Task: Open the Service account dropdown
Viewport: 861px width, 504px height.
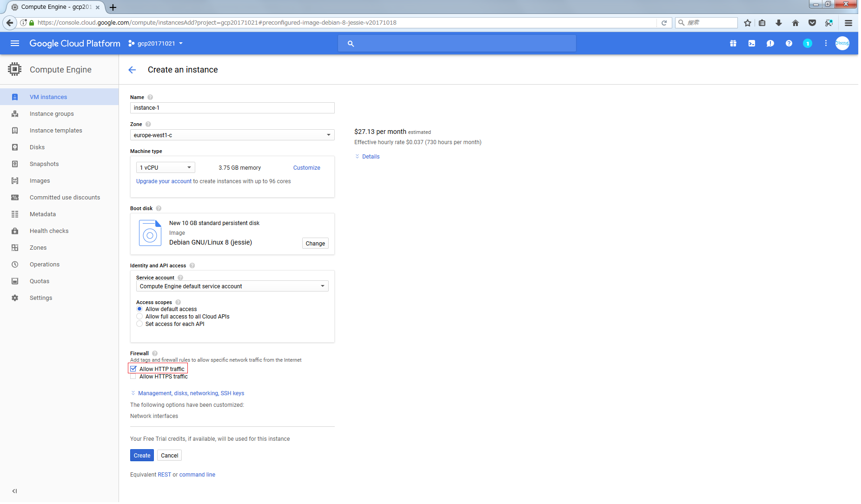Action: click(232, 286)
